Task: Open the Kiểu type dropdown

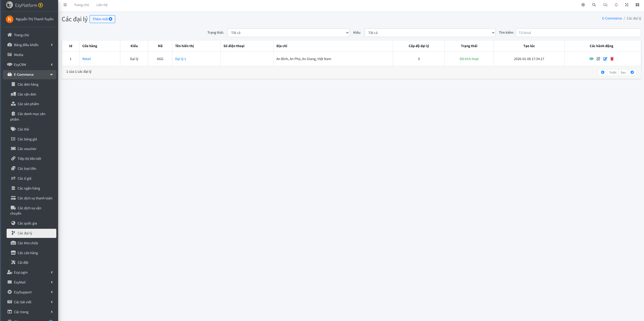Action: (430, 33)
